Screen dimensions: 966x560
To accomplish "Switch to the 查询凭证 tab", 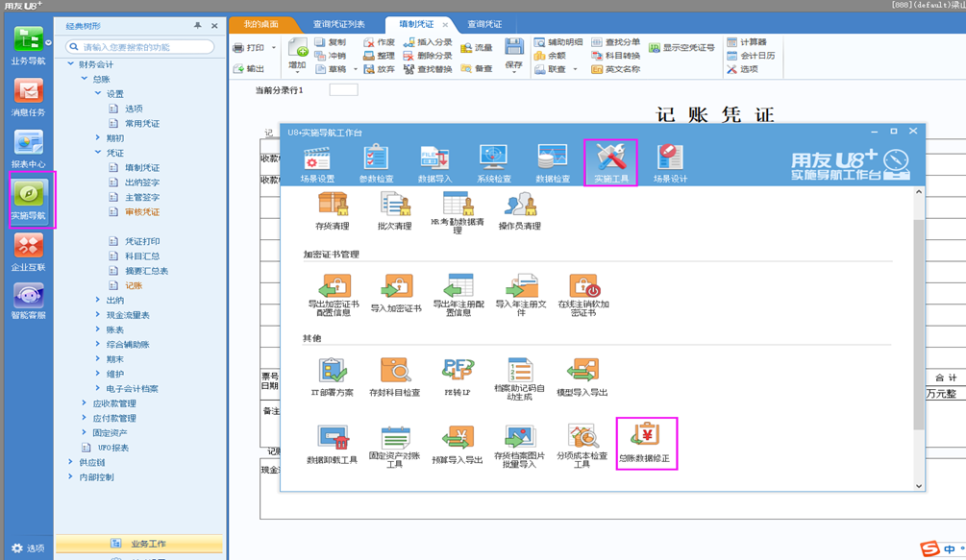I will pos(484,24).
